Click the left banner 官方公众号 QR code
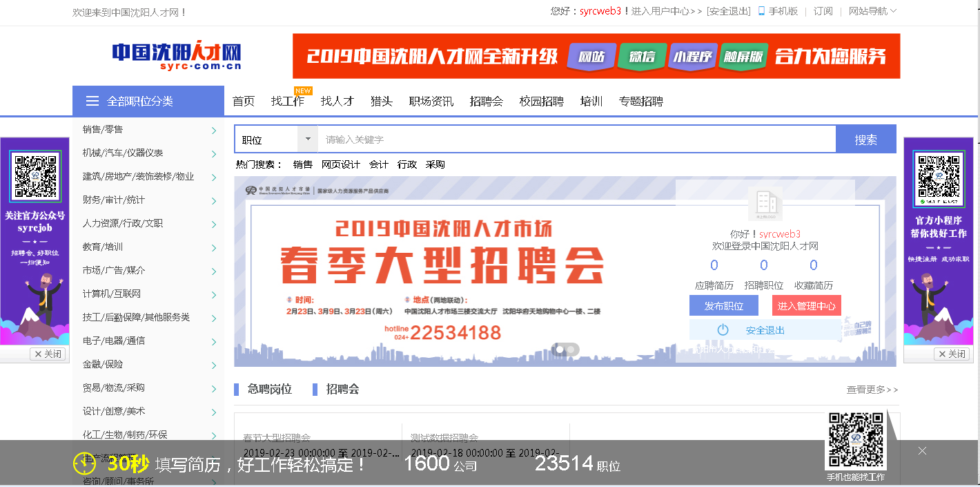Image resolution: width=980 pixels, height=487 pixels. pos(35,177)
